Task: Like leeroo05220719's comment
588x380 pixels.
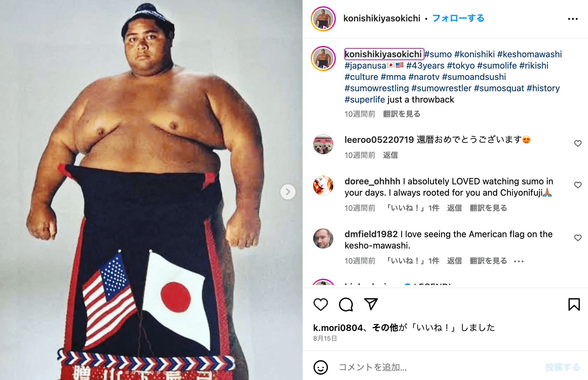Action: [578, 143]
